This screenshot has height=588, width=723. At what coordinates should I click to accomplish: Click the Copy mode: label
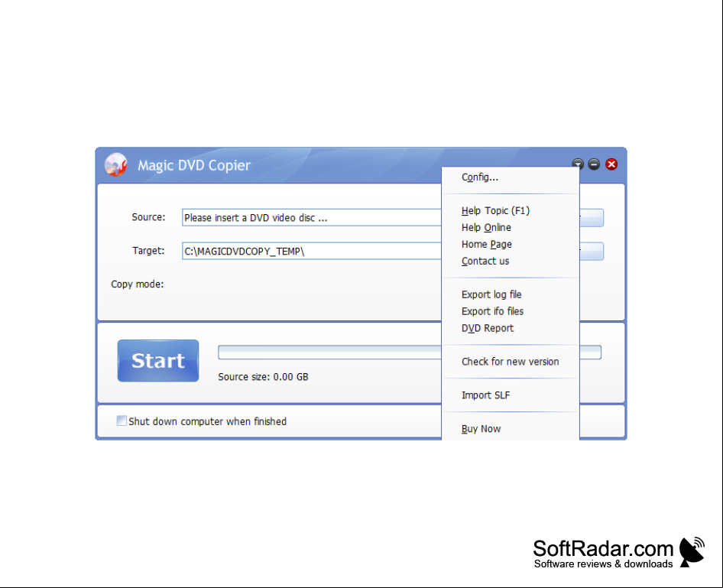point(138,284)
